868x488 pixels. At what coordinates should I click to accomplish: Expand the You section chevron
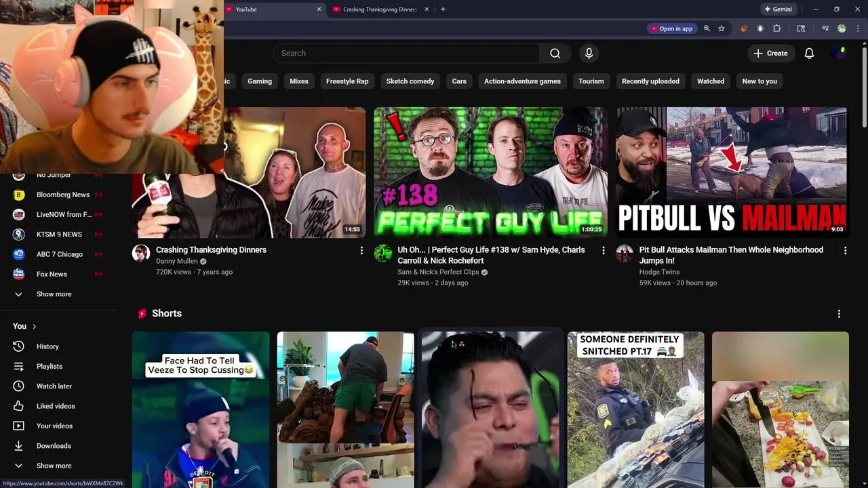point(34,327)
